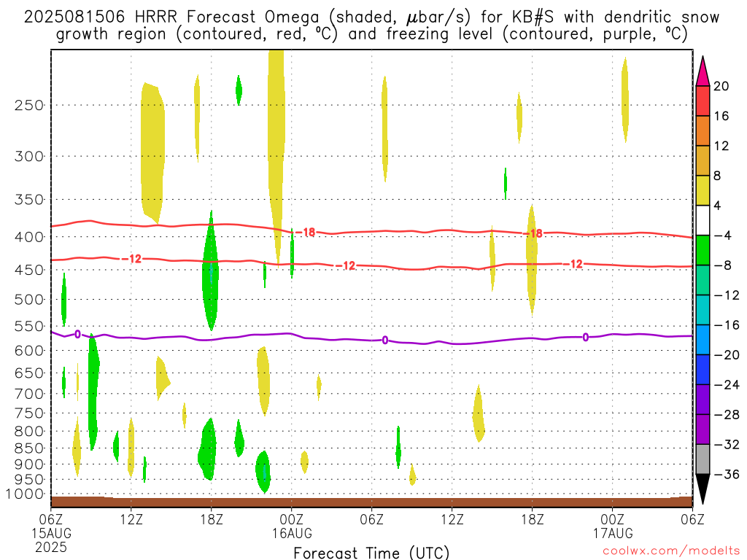Select the 350 pressure level label
Image resolution: width=747 pixels, height=560 pixels.
coord(29,200)
